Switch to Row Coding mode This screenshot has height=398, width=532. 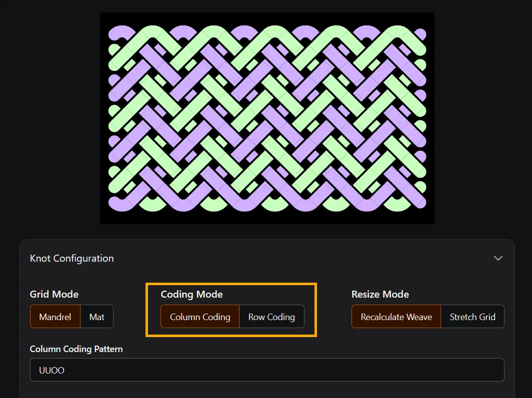[x=271, y=317]
